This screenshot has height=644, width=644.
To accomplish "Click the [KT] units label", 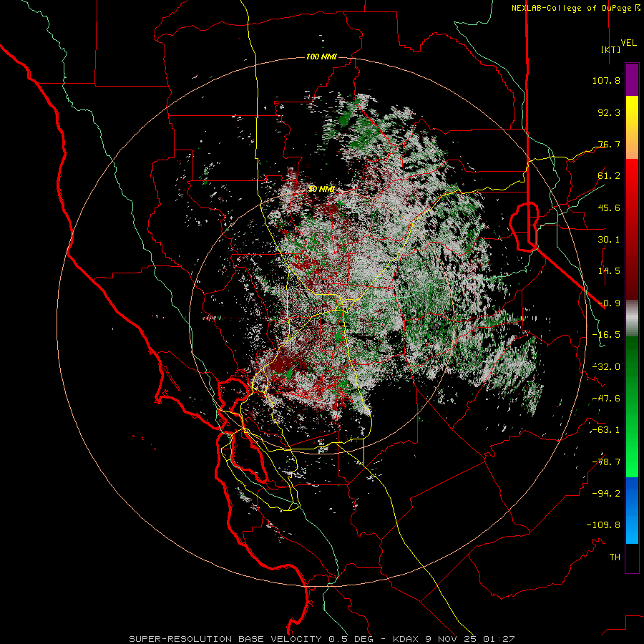I will [610, 49].
